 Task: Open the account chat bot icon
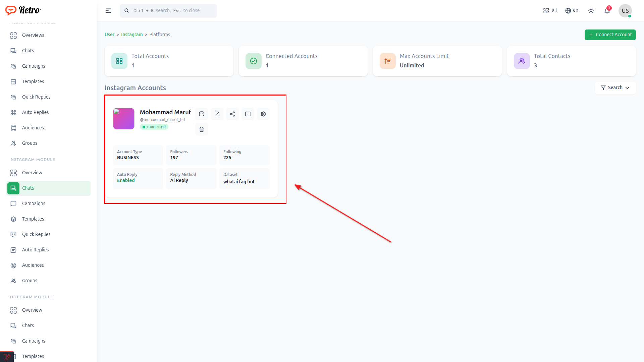[x=202, y=114]
